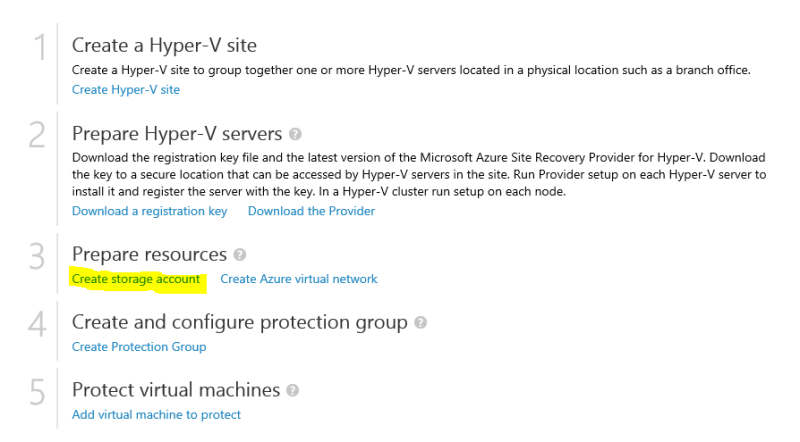This screenshot has width=800, height=442.
Task: Click the Protect virtual machines heading
Action: pos(176,389)
